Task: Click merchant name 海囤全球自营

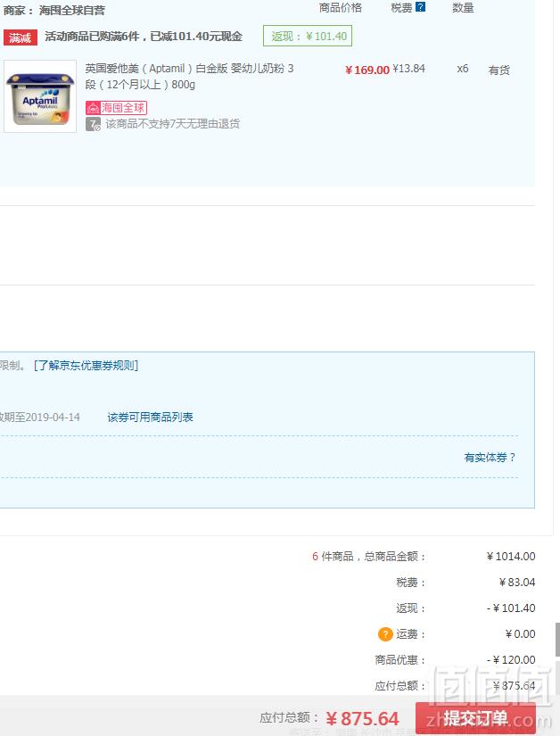Action: point(71,11)
